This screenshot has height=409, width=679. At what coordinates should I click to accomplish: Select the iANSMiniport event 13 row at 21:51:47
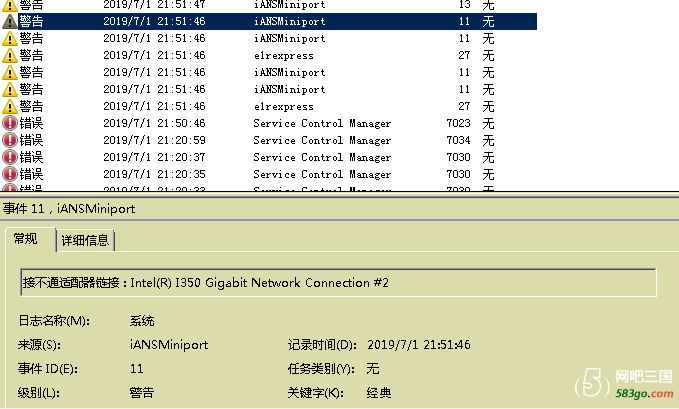[268, 5]
